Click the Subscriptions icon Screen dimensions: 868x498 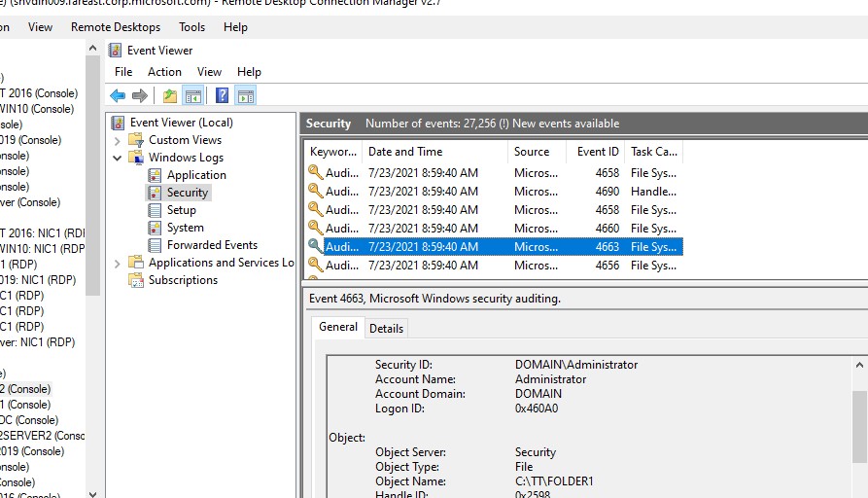pyautogui.click(x=136, y=280)
